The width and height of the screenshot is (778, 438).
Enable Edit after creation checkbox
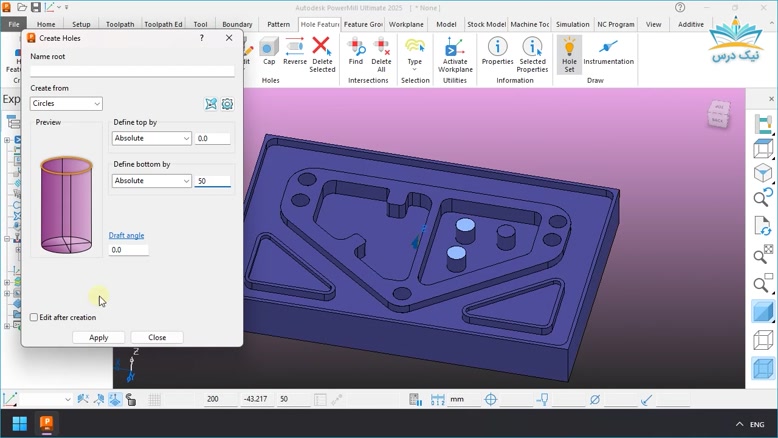click(34, 317)
